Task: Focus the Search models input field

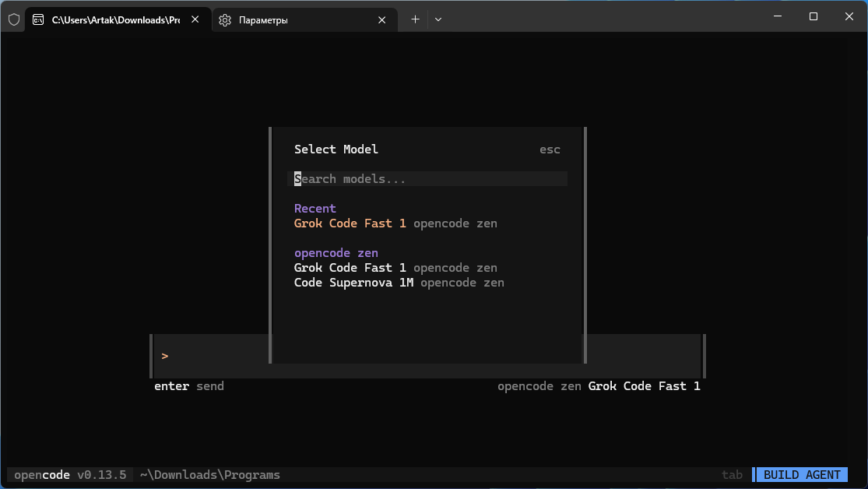Action: (428, 179)
